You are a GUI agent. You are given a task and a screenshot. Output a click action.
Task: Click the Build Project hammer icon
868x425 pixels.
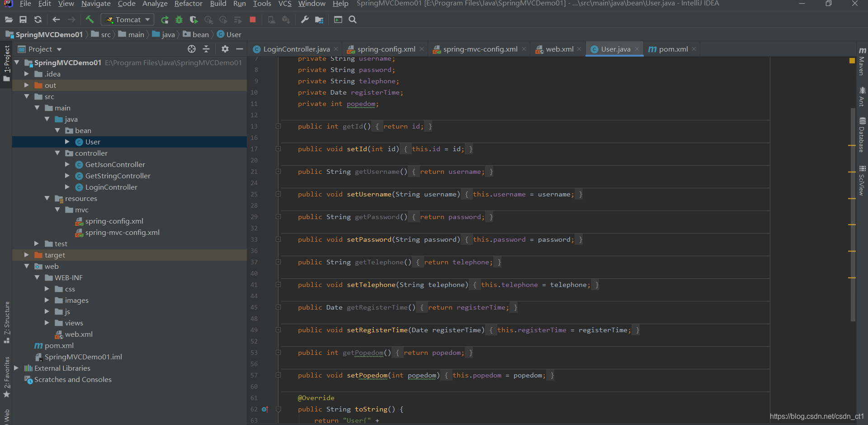click(x=90, y=19)
